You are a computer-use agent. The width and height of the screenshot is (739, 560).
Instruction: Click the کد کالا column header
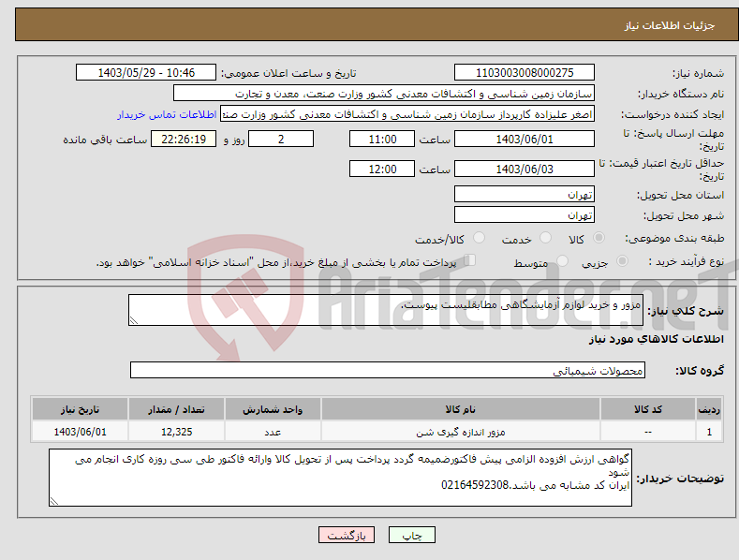648,409
